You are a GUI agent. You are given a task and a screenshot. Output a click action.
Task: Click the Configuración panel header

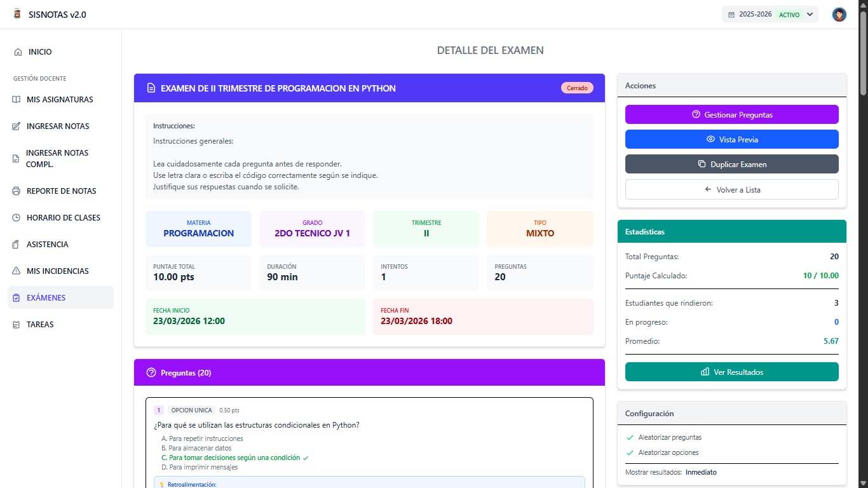pyautogui.click(x=732, y=413)
